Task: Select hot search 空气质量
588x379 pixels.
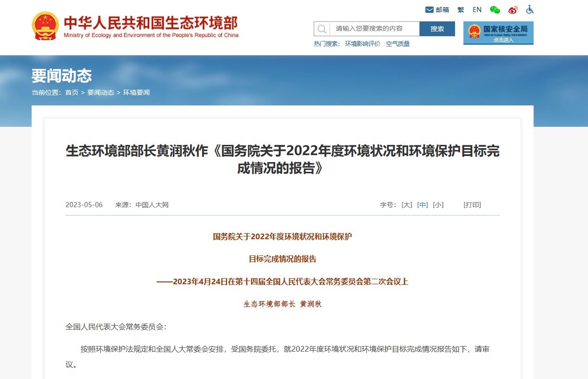Action: click(398, 44)
